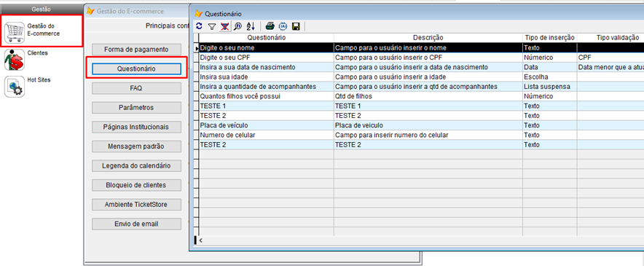
Task: Click the Envio de email button
Action: (x=136, y=224)
